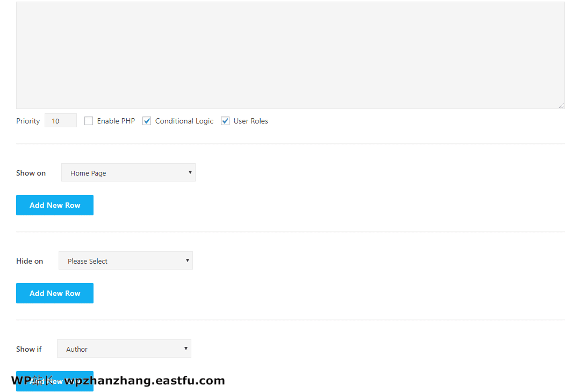Image resolution: width=581 pixels, height=392 pixels.
Task: Click the Enable PHP label text
Action: click(116, 121)
